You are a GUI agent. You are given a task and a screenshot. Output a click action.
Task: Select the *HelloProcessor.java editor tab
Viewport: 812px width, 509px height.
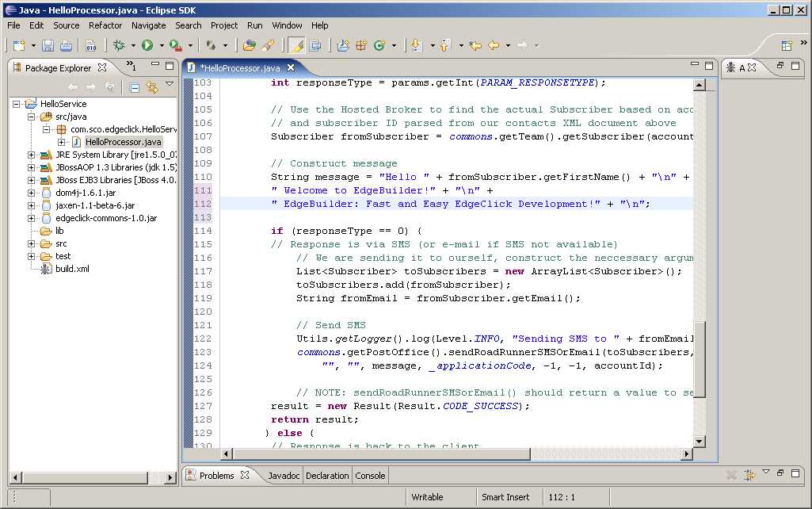240,68
